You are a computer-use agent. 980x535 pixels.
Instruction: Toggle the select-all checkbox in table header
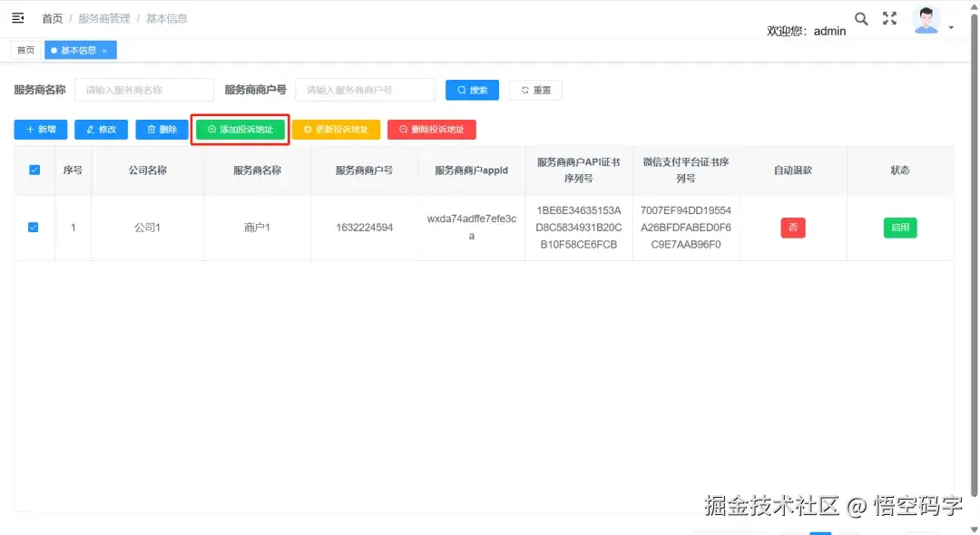pyautogui.click(x=34, y=170)
